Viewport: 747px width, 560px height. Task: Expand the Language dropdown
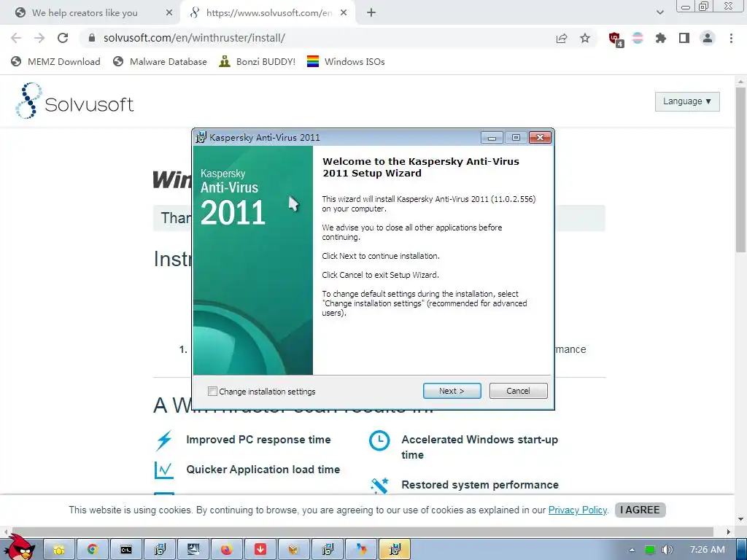tap(687, 101)
